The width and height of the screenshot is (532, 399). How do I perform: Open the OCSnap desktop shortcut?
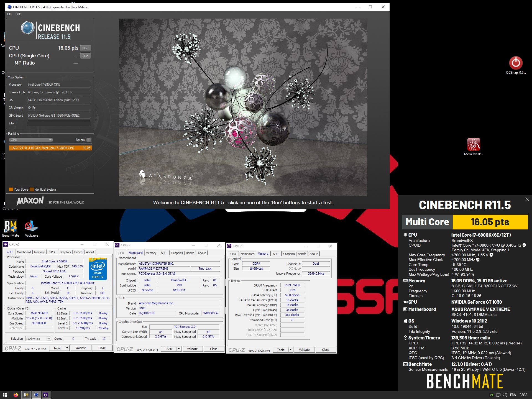coord(516,65)
